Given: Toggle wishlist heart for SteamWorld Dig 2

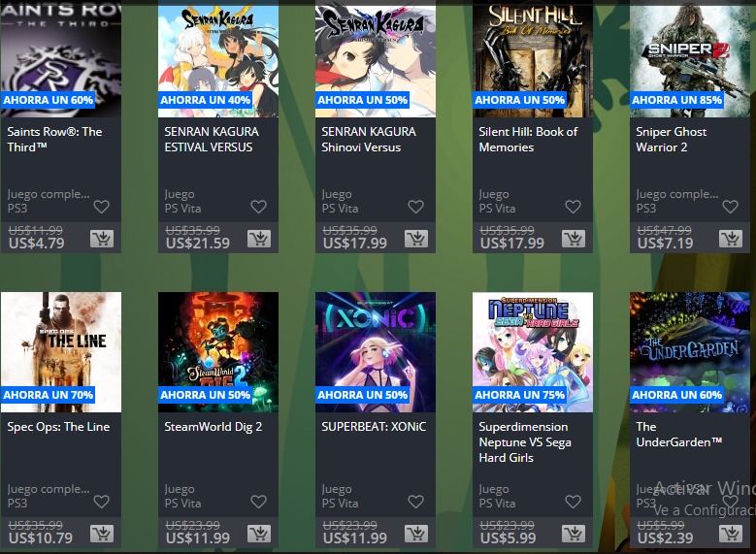Looking at the screenshot, I should click(258, 502).
